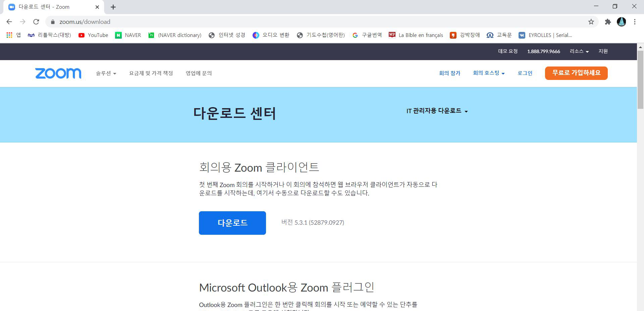Click the page scrollbar thumb
This screenshot has height=311, width=644.
tap(640, 79)
